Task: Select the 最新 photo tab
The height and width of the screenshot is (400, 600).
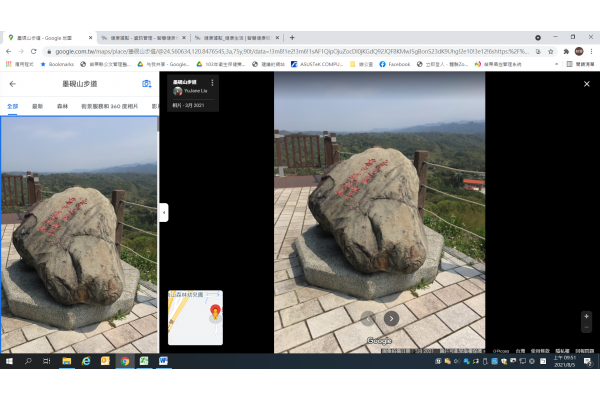Action: (38, 106)
